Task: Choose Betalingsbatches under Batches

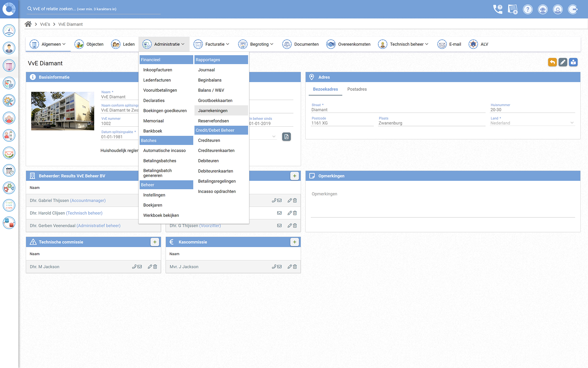Action: point(160,160)
